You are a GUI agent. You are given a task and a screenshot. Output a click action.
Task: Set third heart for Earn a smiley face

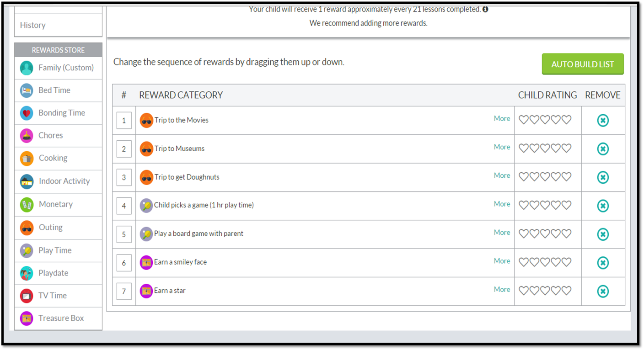click(x=545, y=262)
